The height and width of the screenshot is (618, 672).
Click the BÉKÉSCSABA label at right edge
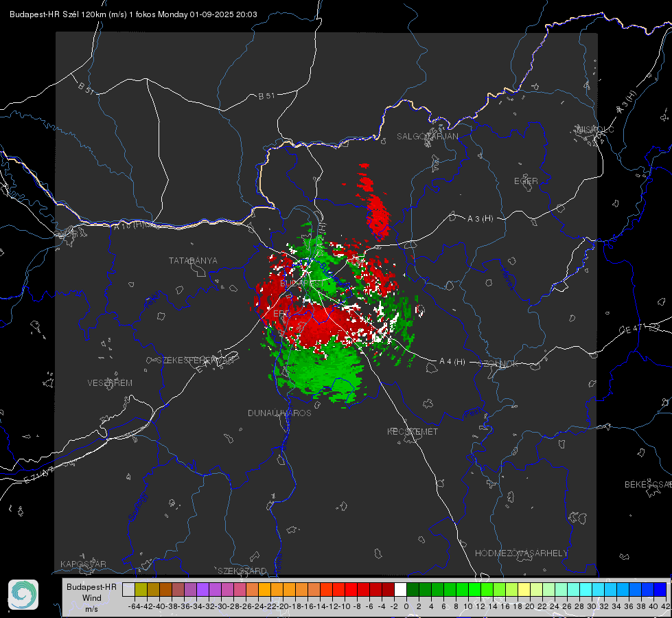pos(648,484)
